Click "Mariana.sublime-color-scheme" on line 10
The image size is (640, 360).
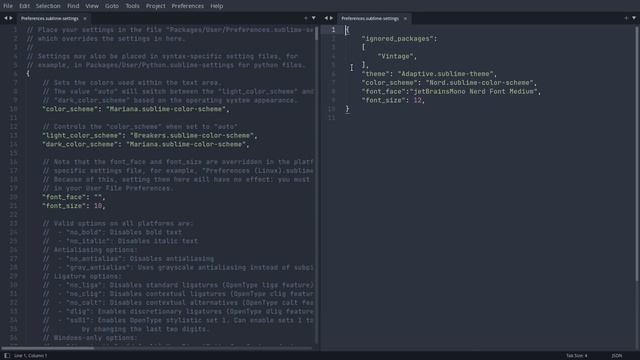click(166, 109)
